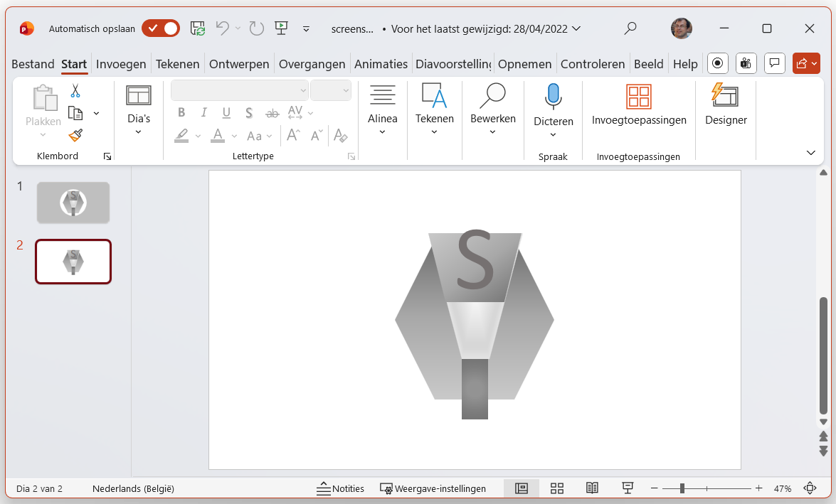Image resolution: width=836 pixels, height=504 pixels.
Task: Toggle italic text formatting
Action: click(203, 112)
